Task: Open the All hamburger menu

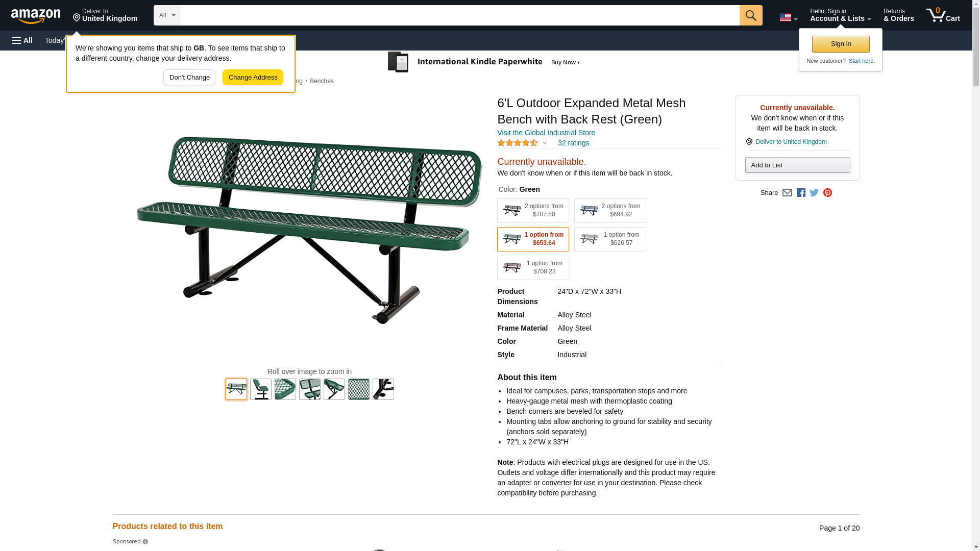Action: (22, 40)
